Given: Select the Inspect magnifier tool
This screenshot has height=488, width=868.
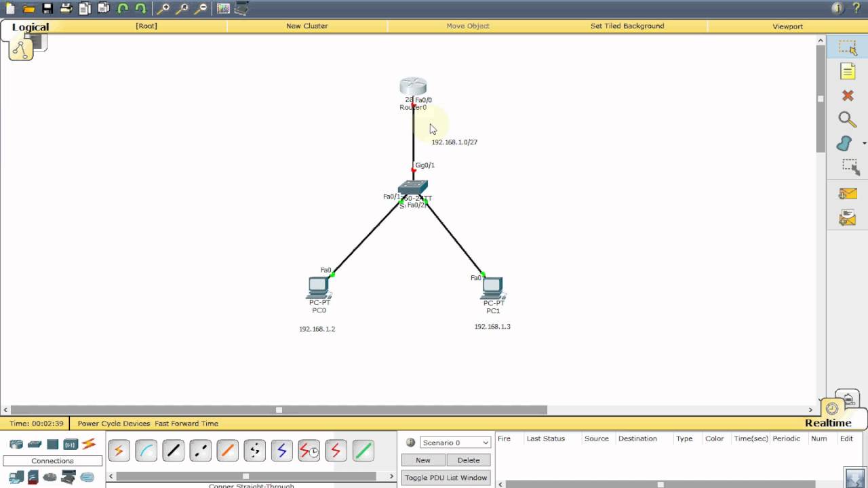Looking at the screenshot, I should pyautogui.click(x=848, y=119).
